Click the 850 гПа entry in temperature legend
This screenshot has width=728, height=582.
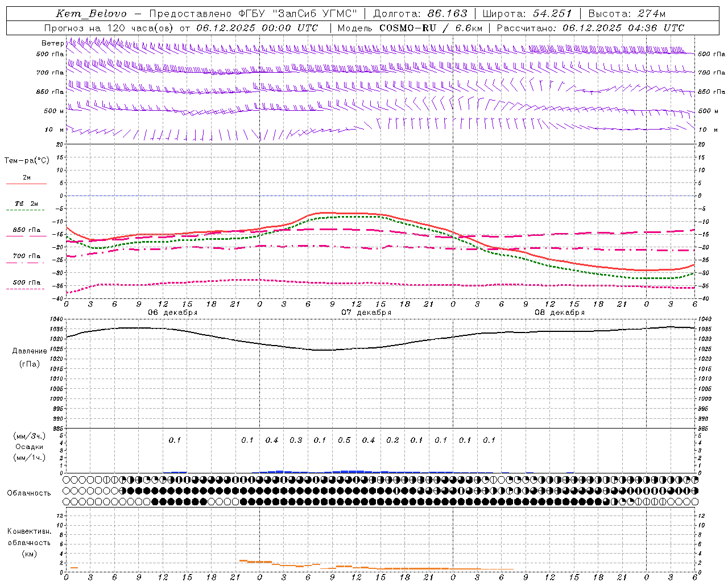(26, 230)
